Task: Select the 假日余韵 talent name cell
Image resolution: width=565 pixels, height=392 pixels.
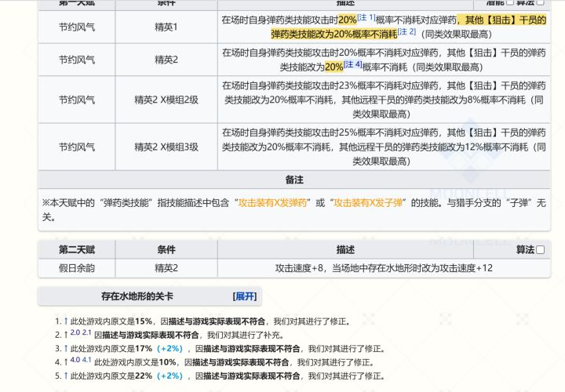Action: [x=77, y=268]
